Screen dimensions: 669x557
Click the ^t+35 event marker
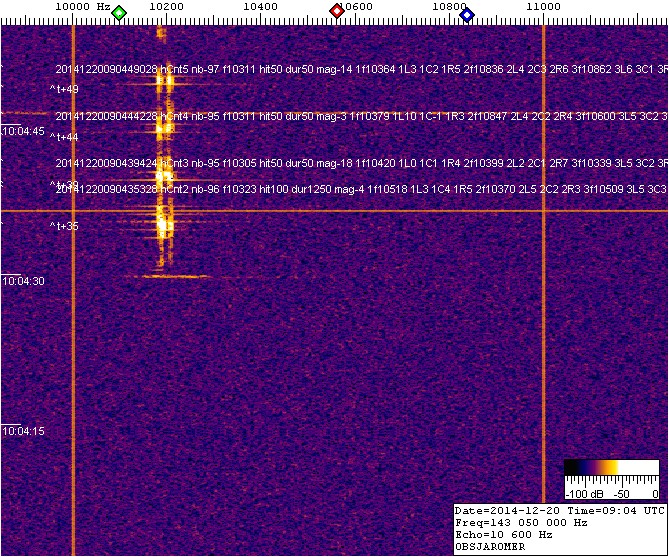click(65, 227)
